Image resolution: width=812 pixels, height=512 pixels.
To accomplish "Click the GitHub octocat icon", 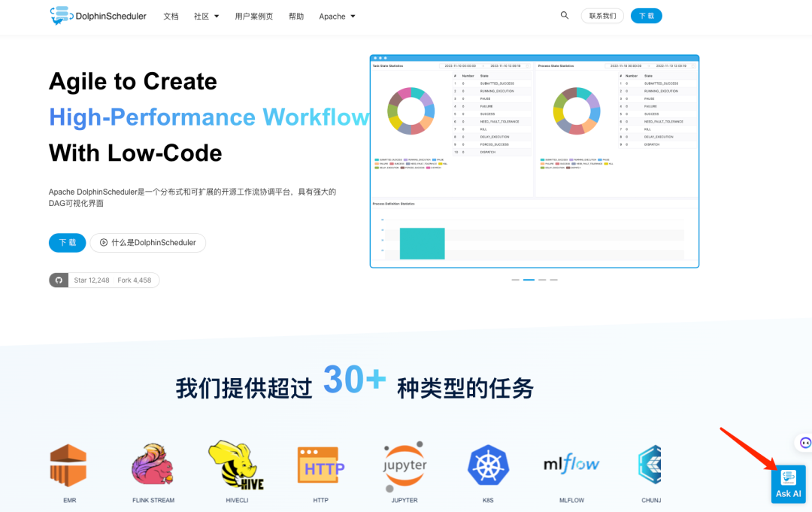I will 59,280.
